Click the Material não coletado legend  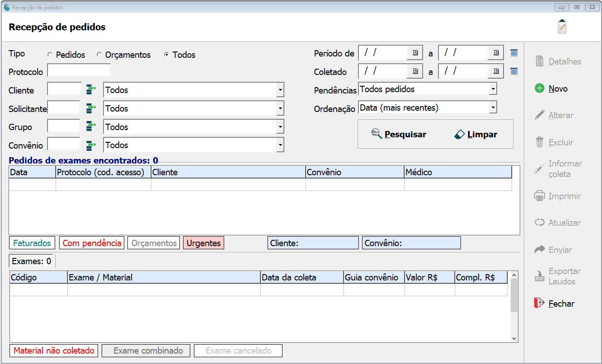pyautogui.click(x=54, y=350)
